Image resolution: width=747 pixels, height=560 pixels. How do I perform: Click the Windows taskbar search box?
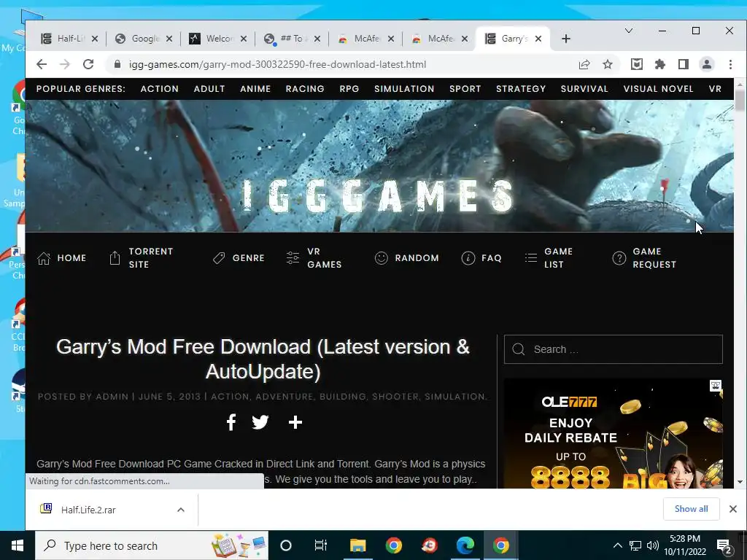click(x=152, y=545)
